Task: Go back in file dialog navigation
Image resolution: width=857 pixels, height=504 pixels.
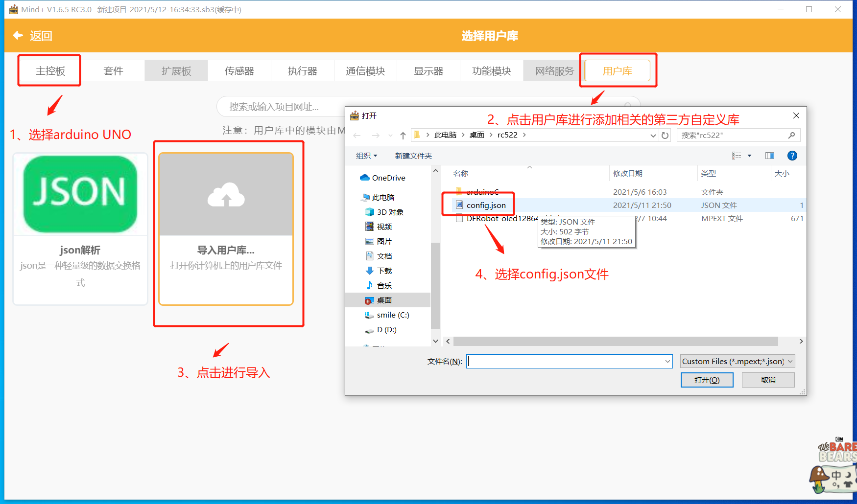Action: pos(357,135)
